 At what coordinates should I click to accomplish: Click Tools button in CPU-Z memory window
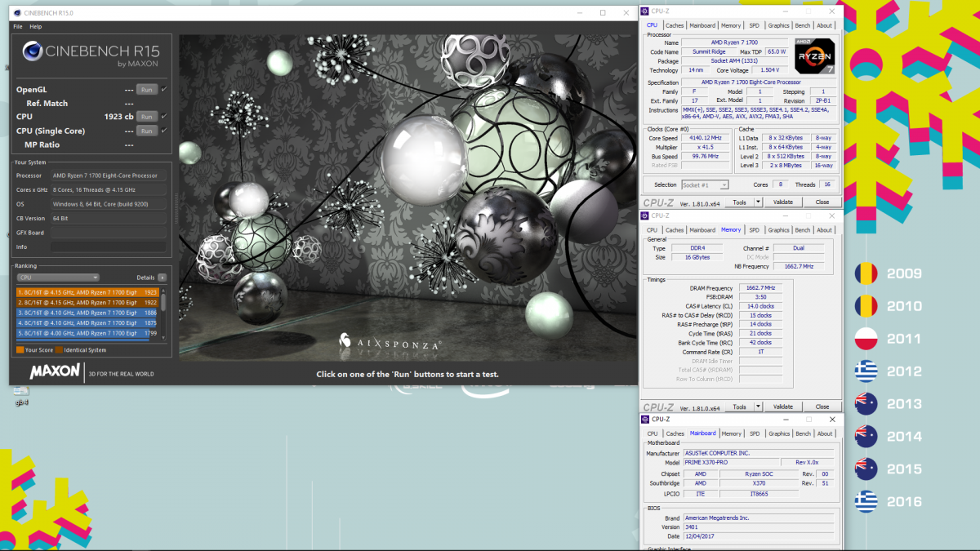(739, 406)
